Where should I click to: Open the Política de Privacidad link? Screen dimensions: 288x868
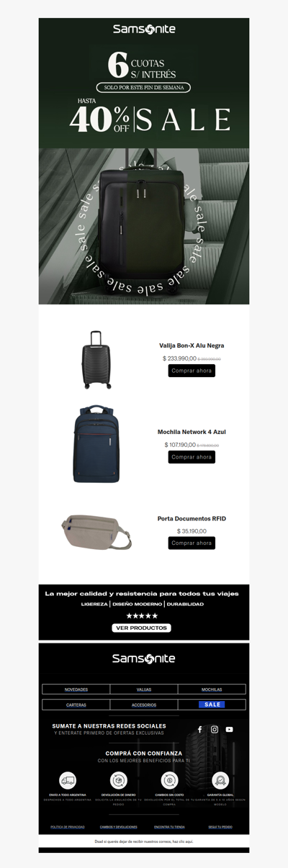tap(68, 827)
